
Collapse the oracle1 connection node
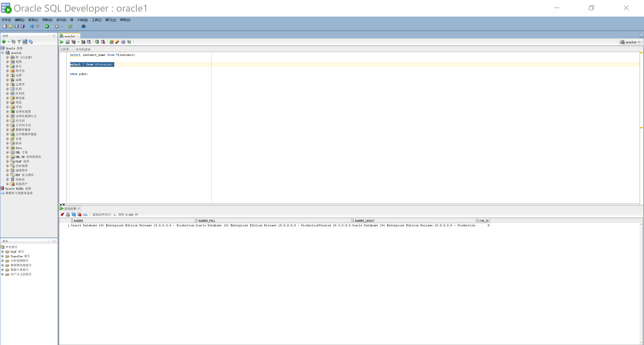tap(3, 53)
